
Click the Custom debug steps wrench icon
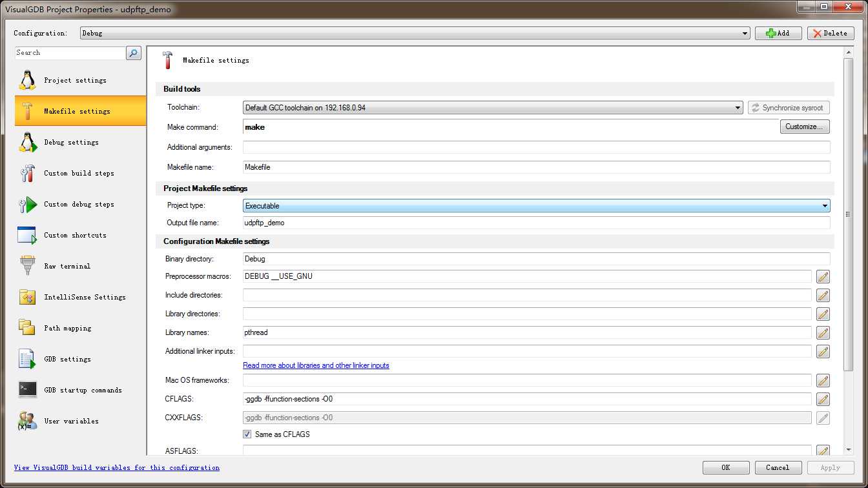[x=27, y=204]
